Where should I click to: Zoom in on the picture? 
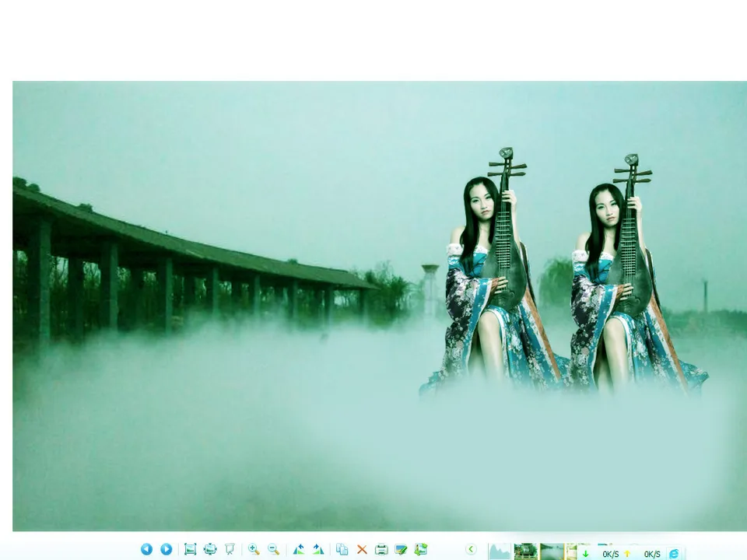coord(254,549)
